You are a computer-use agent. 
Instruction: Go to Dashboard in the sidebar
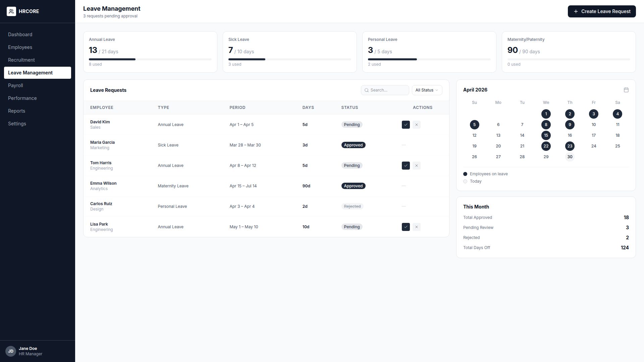point(38,35)
